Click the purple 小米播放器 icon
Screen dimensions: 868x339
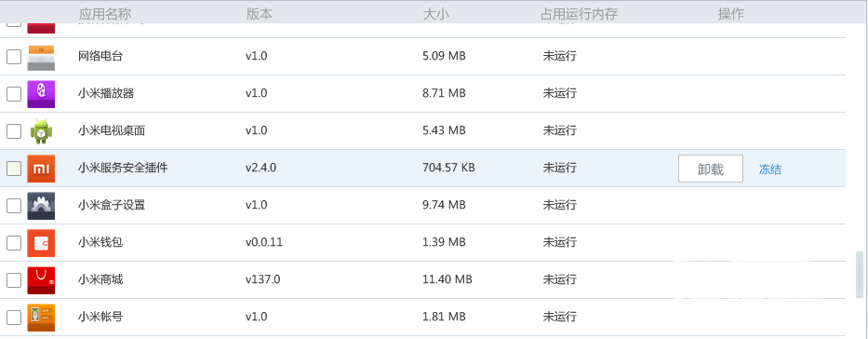coord(41,94)
